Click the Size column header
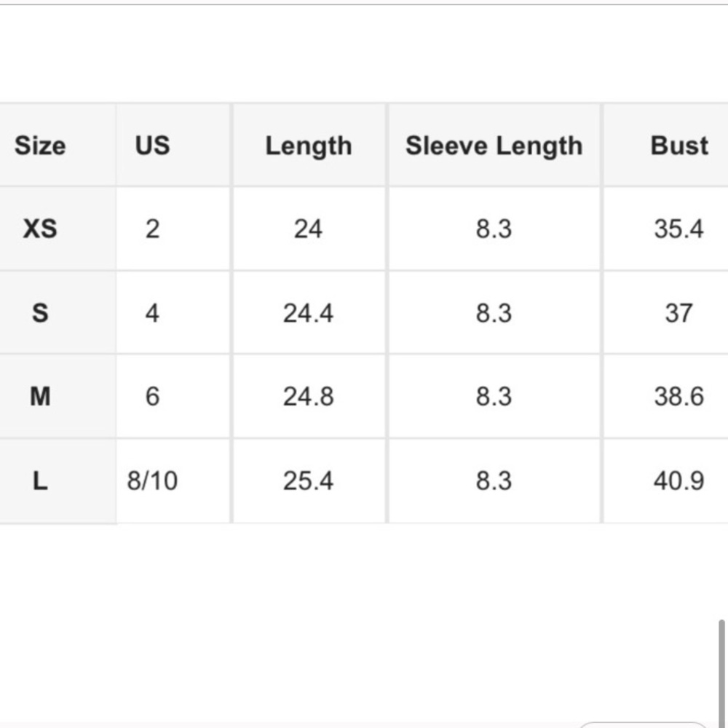The height and width of the screenshot is (728, 728). pos(40,146)
